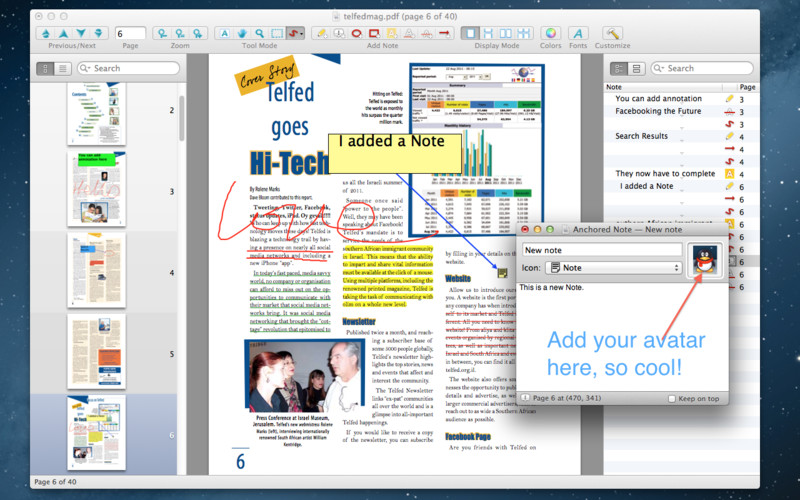Add a circle note from toolbar
Viewport: 800px width, 500px height.
356,33
